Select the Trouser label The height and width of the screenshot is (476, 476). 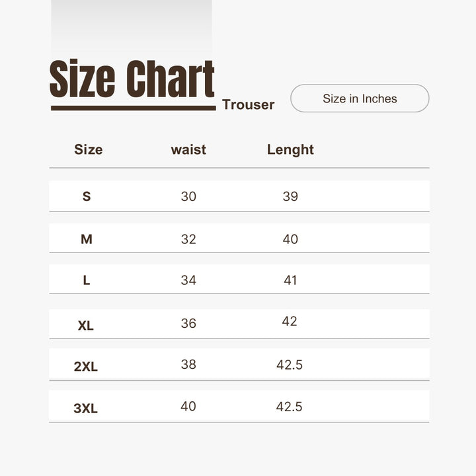point(249,104)
